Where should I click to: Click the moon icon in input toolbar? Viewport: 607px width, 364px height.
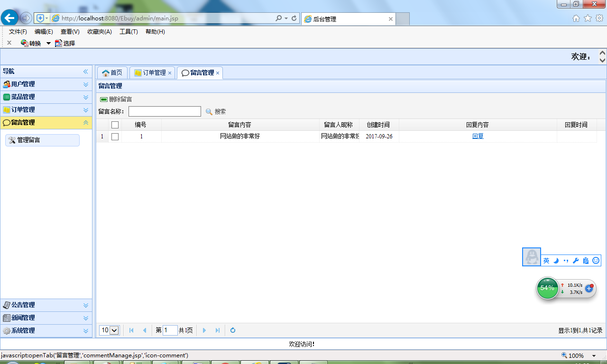[556, 261]
